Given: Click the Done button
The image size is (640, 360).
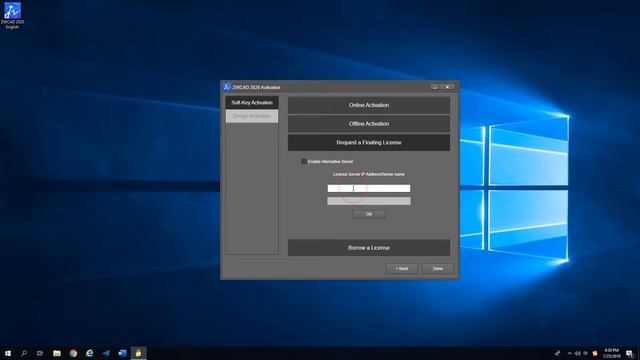Looking at the screenshot, I should click(x=438, y=269).
